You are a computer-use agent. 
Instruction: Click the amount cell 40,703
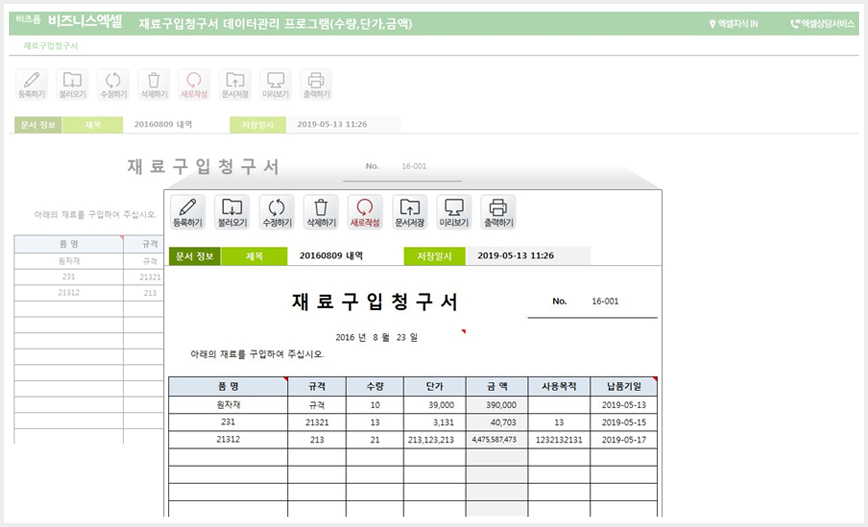tap(497, 422)
